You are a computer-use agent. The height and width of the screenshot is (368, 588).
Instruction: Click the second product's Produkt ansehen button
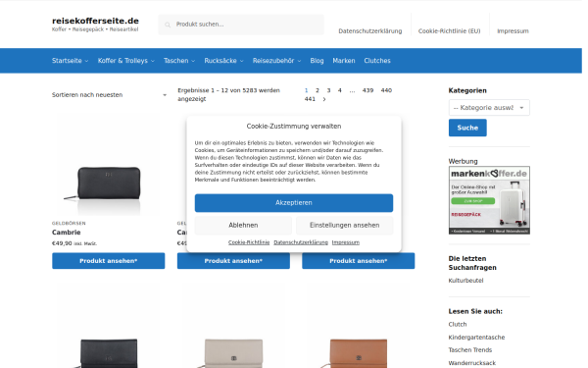(x=233, y=261)
